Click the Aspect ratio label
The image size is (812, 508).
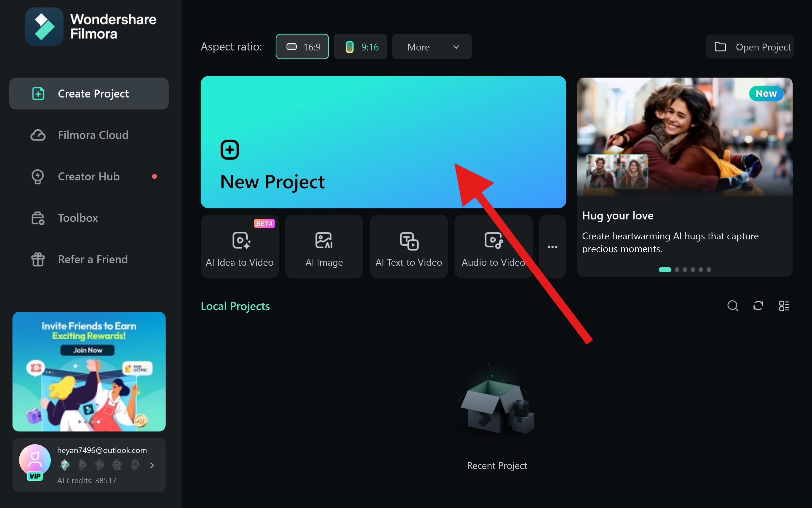coord(231,47)
